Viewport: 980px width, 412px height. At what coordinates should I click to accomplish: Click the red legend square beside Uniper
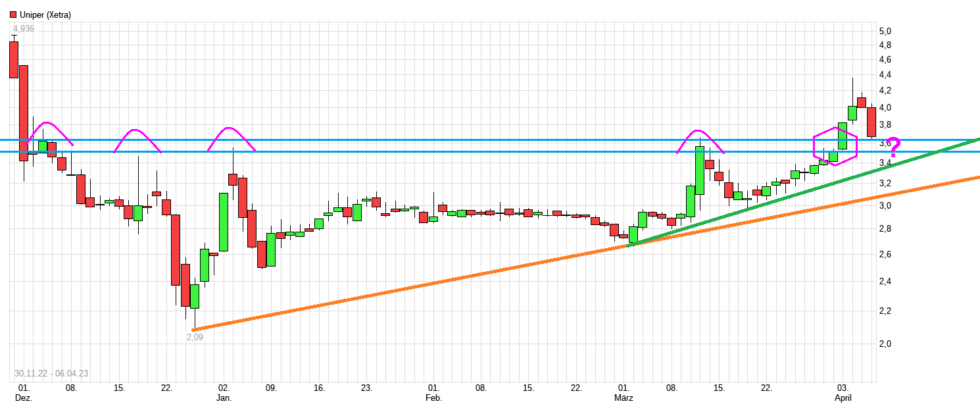point(13,14)
